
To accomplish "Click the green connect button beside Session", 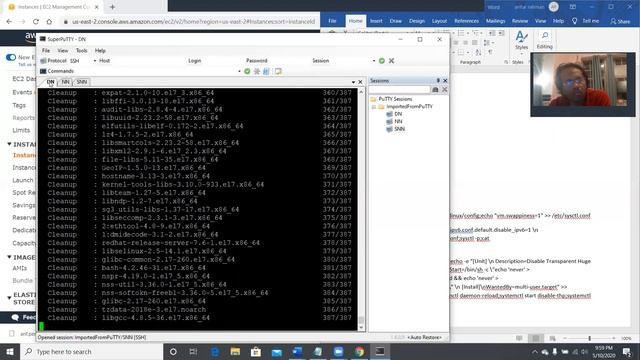I will tap(382, 60).
